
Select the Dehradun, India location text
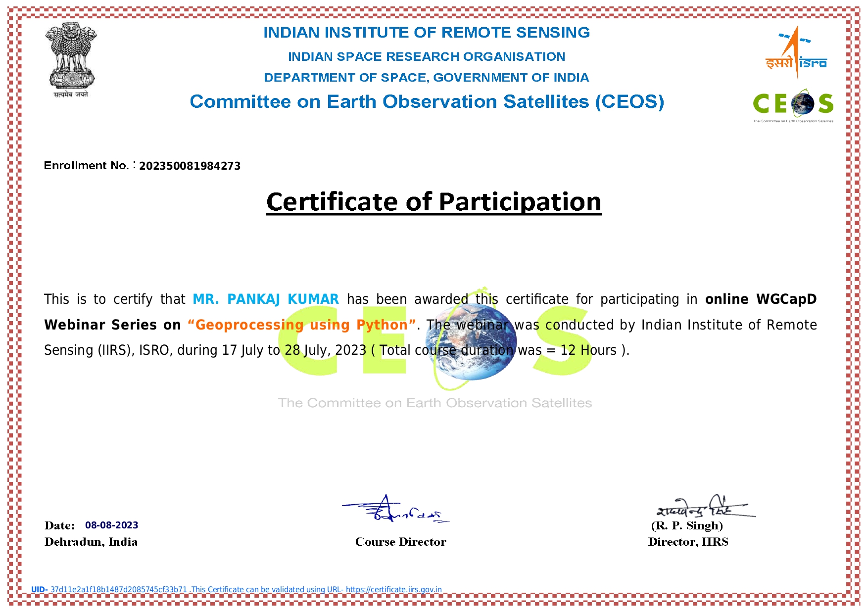(x=91, y=542)
